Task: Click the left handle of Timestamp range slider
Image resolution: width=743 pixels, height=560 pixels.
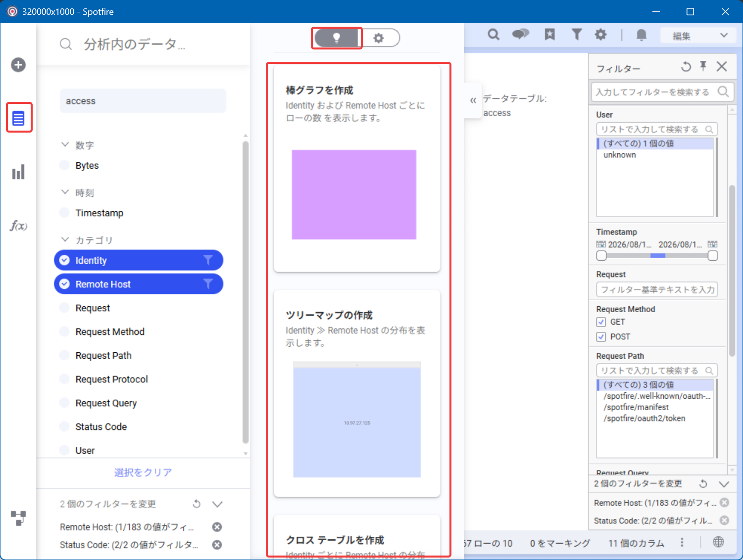Action: [x=601, y=256]
